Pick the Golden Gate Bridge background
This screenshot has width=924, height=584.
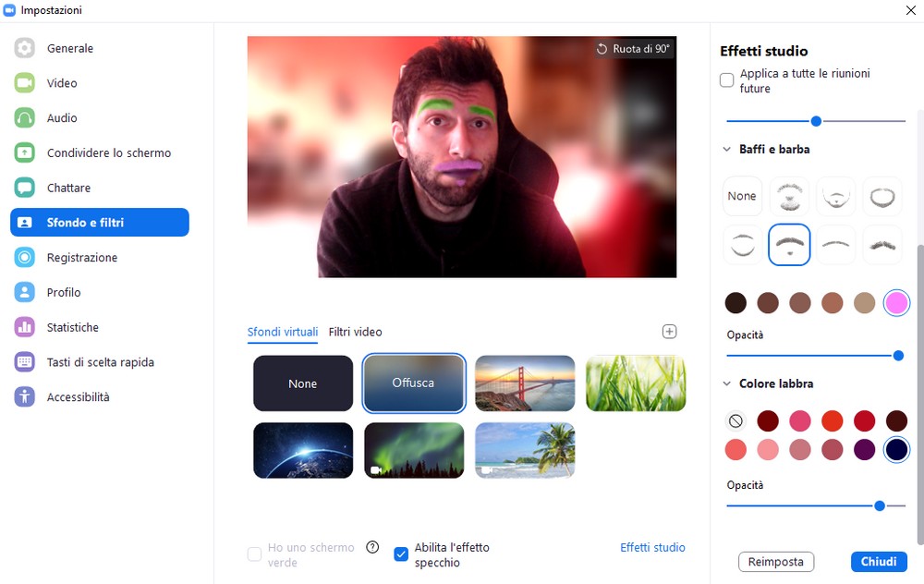tap(525, 383)
